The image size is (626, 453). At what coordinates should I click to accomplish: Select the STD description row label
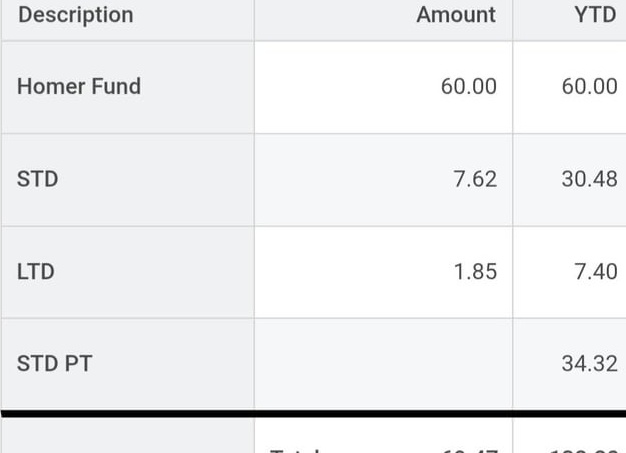tap(38, 180)
